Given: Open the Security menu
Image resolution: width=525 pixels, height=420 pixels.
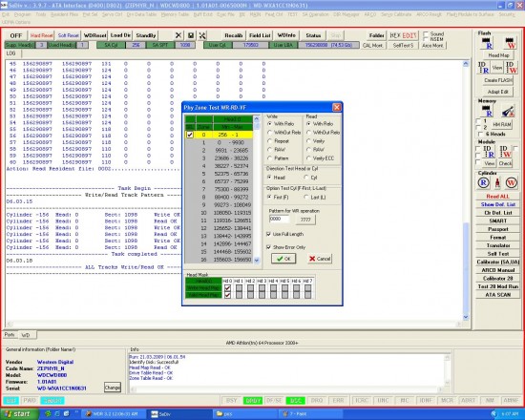Looking at the screenshot, I should point(507,14).
